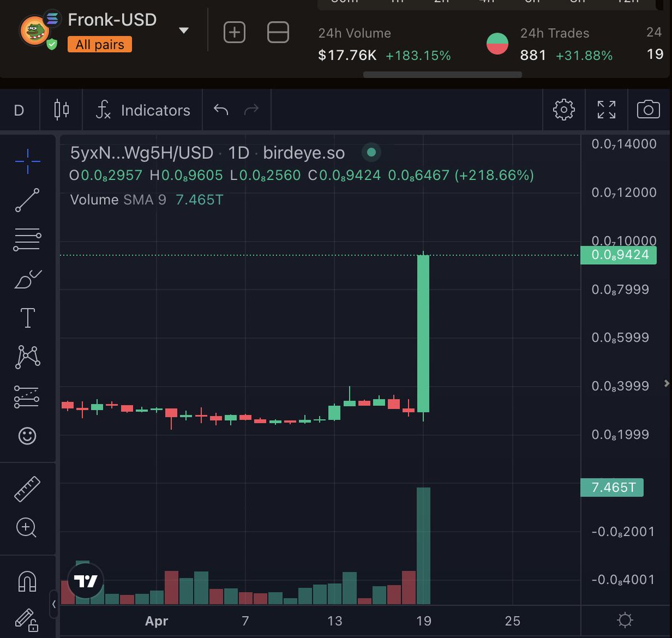Open the chart patterns tool
This screenshot has height=638, width=672.
pos(27,357)
